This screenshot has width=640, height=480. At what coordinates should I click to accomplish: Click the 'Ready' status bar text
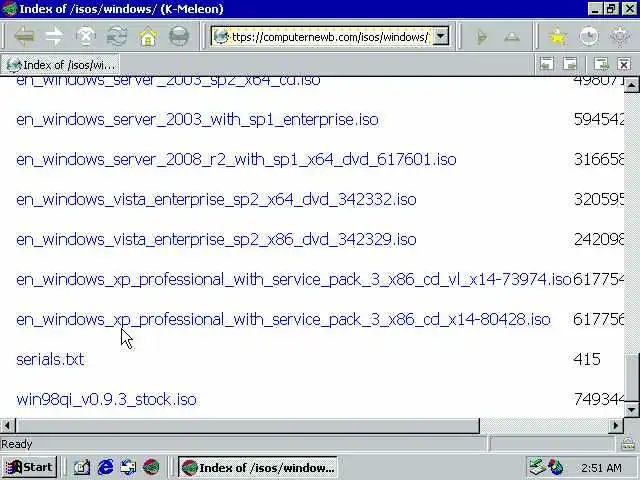pyautogui.click(x=16, y=444)
